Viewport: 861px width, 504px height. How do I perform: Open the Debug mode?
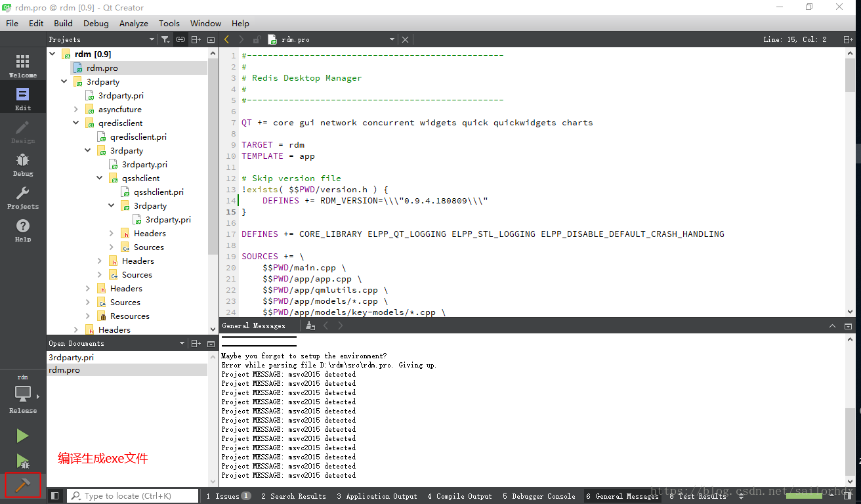click(23, 164)
